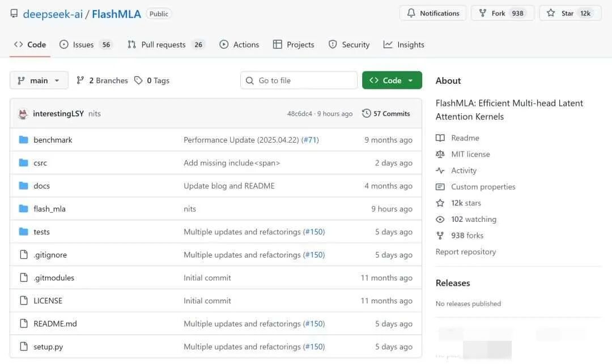Image resolution: width=612 pixels, height=364 pixels.
Task: Expand the green Code dropdown button
Action: pyautogui.click(x=392, y=80)
